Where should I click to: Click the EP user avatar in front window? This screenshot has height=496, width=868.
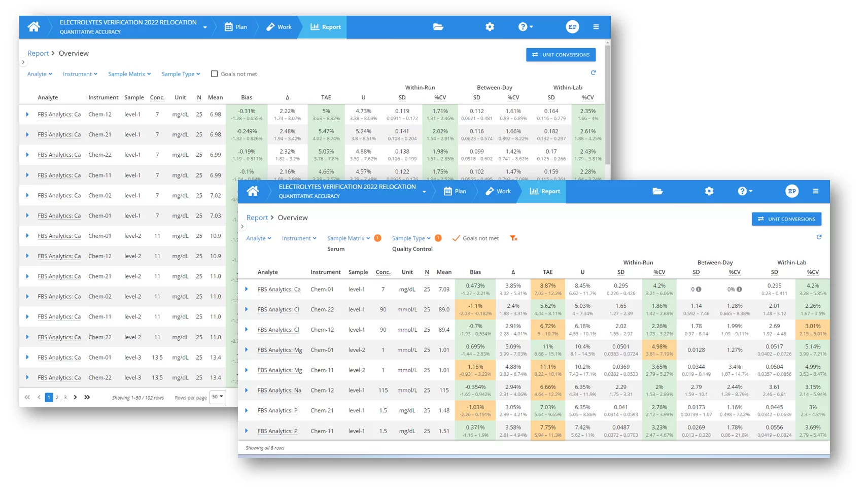[x=791, y=191]
